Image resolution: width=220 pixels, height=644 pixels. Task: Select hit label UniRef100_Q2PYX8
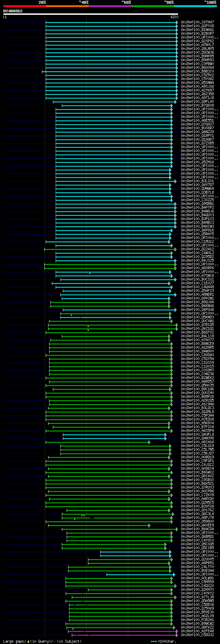(197, 26)
